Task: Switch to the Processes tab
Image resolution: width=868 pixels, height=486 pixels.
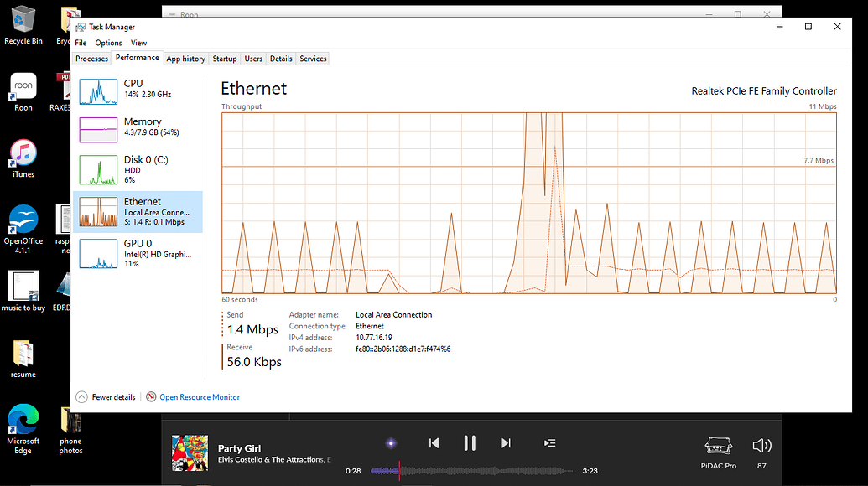Action: 91,59
